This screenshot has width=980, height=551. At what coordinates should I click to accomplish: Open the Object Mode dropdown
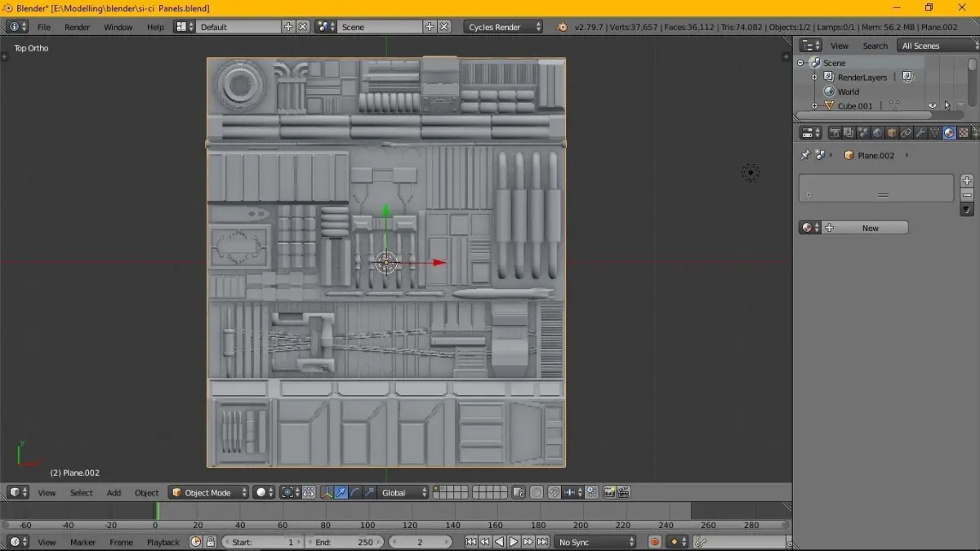[208, 492]
